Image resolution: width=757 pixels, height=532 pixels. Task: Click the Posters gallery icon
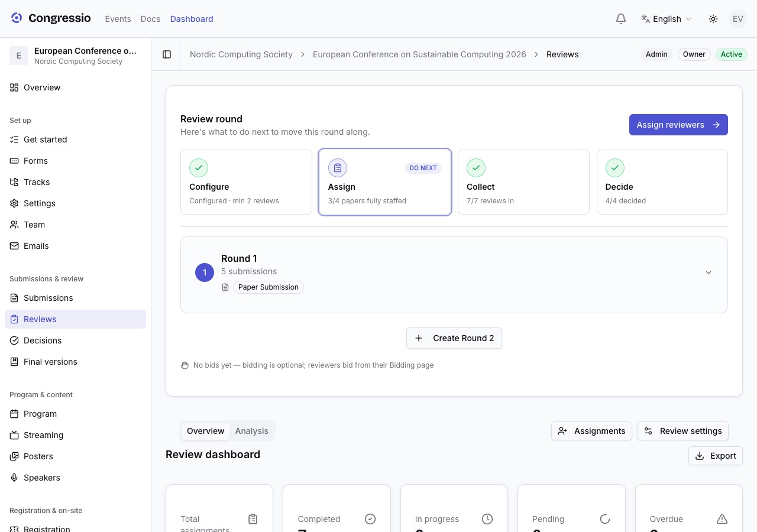pyautogui.click(x=14, y=456)
